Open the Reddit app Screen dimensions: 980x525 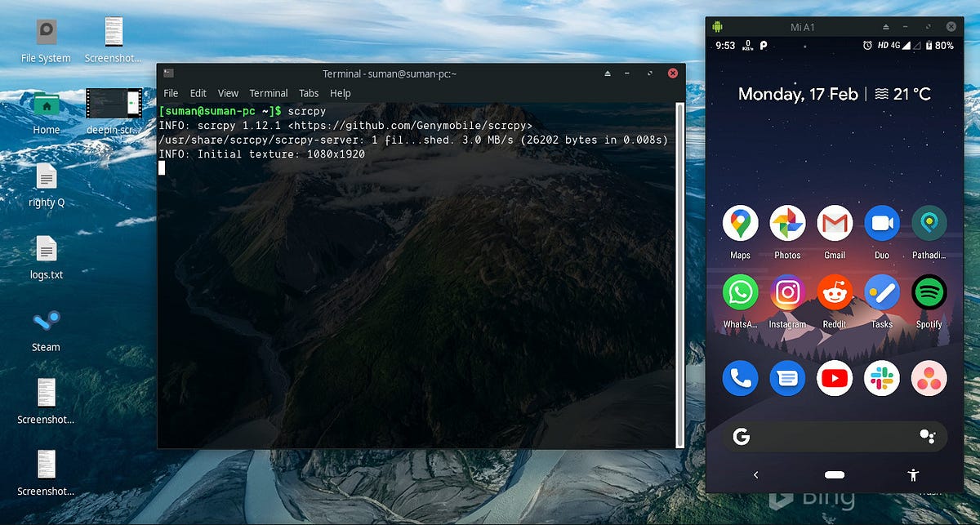(x=834, y=292)
